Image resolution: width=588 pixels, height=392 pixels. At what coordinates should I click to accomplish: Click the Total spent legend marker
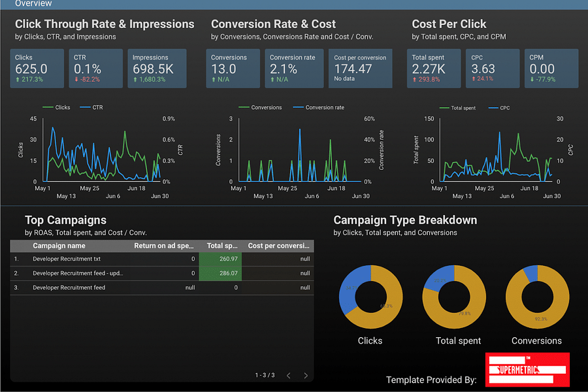[443, 107]
